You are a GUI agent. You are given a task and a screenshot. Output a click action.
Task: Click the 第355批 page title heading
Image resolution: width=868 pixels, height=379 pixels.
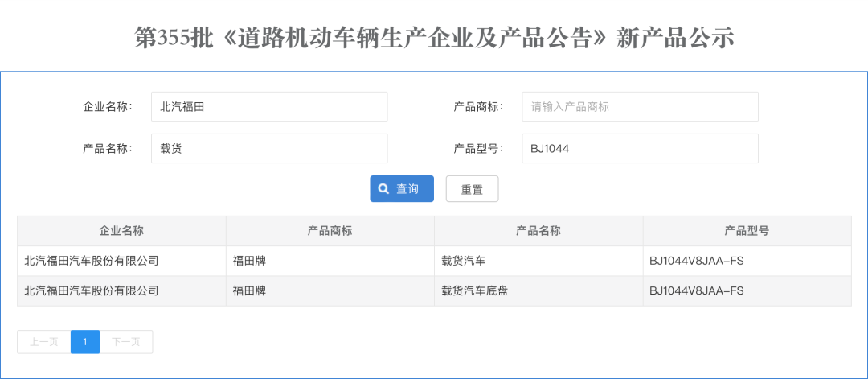coord(434,39)
